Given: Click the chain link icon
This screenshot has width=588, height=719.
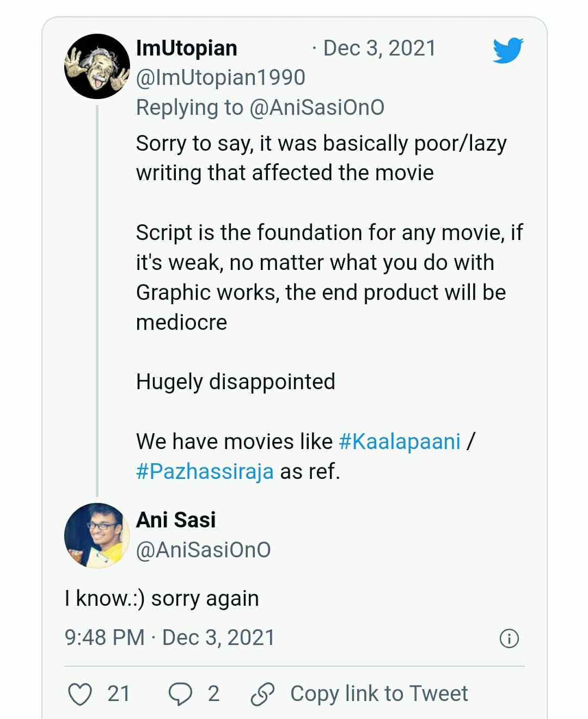Looking at the screenshot, I should pyautogui.click(x=262, y=695).
